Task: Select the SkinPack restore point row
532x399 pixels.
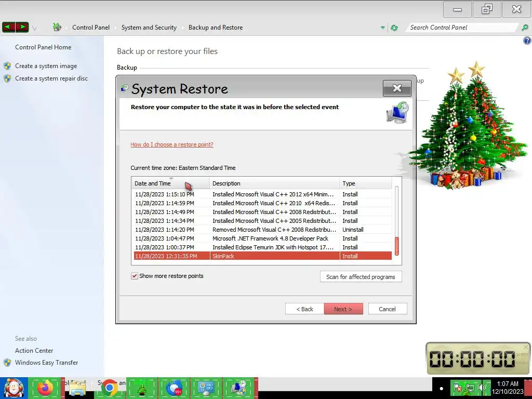Action: (262, 256)
